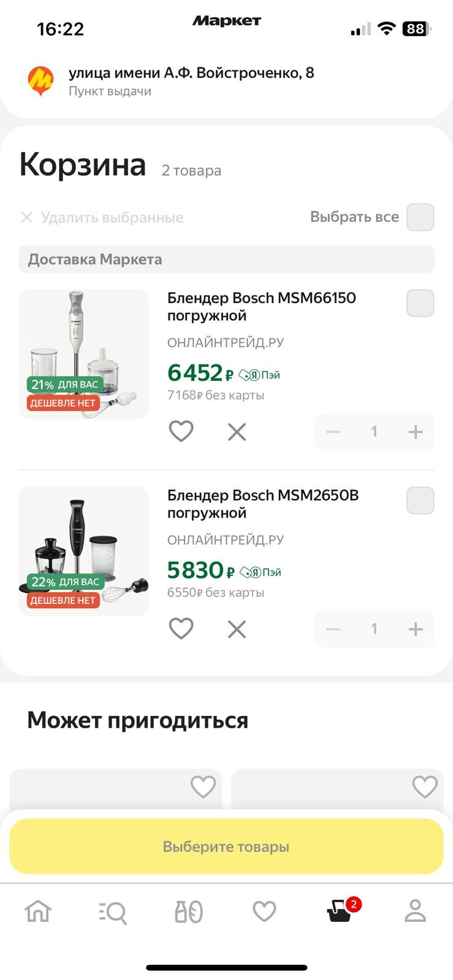Open Bosch MSM66150 blender product image

coord(84,354)
